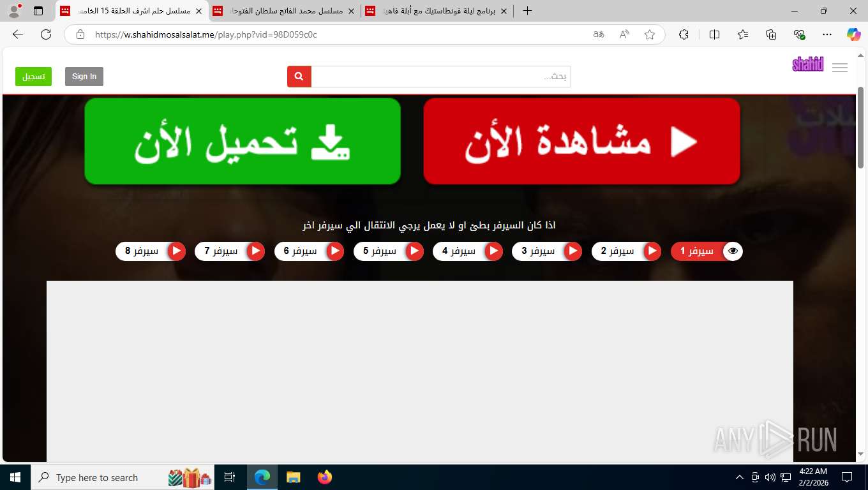The width and height of the screenshot is (868, 490).
Task: Open the translate page icon in address bar
Action: 599,34
